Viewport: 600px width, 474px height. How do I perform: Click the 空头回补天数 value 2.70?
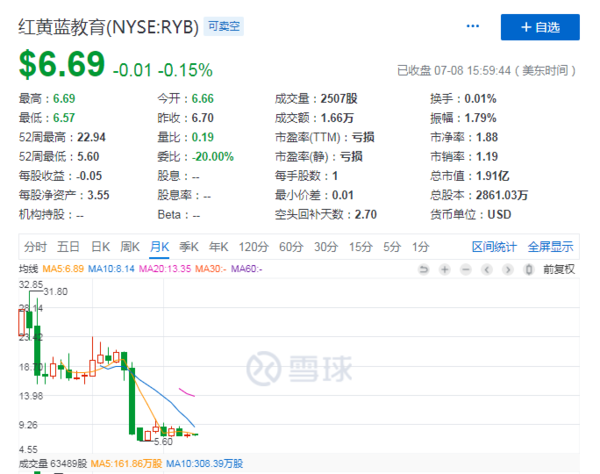click(366, 215)
